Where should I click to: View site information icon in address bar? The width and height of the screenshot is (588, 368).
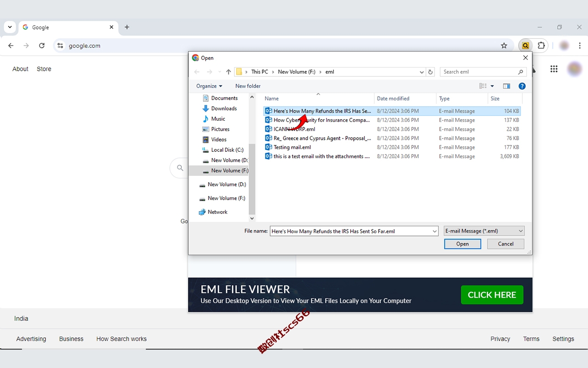click(x=60, y=46)
